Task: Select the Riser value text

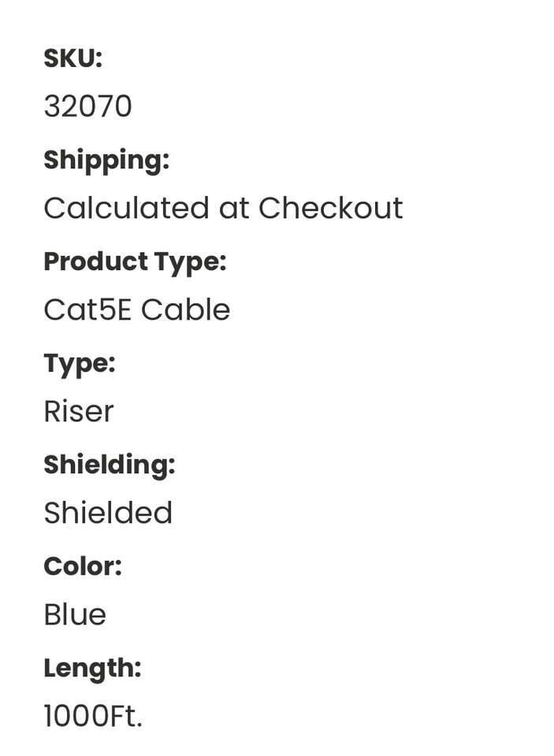Action: click(79, 411)
